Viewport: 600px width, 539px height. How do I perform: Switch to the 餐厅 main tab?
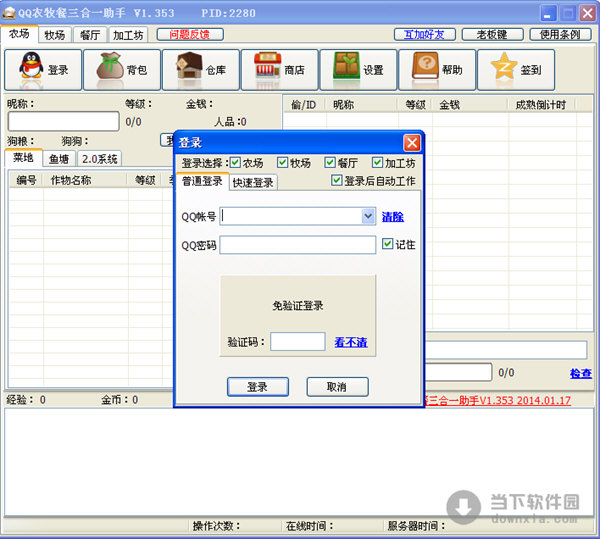(x=90, y=35)
